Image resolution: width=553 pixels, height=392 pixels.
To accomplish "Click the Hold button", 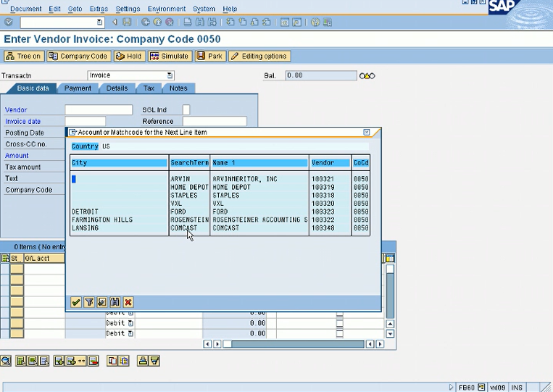I will coord(129,56).
